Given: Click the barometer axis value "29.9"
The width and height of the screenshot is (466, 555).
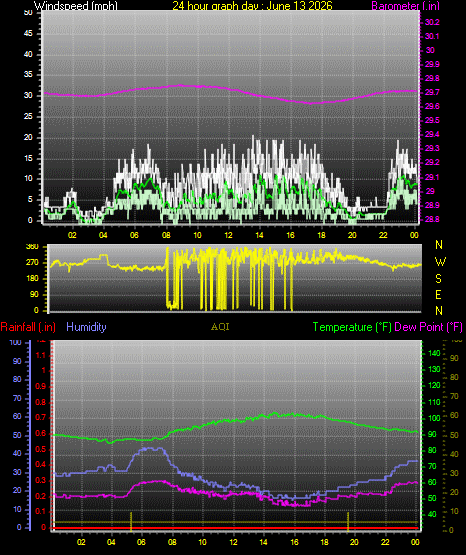Looking at the screenshot, I should click(432, 64).
